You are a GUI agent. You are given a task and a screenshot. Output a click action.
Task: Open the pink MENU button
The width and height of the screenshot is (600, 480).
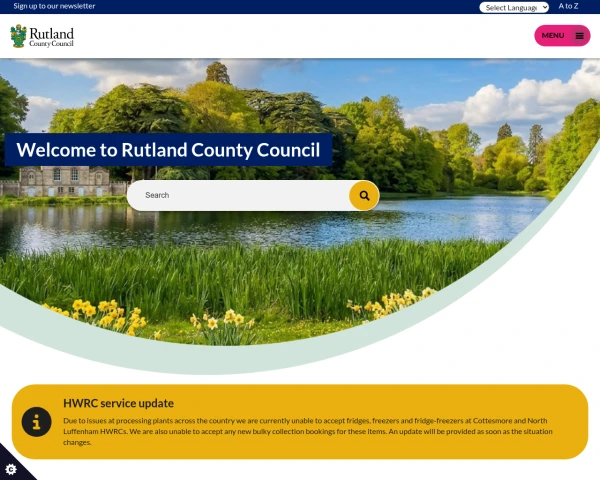[562, 36]
